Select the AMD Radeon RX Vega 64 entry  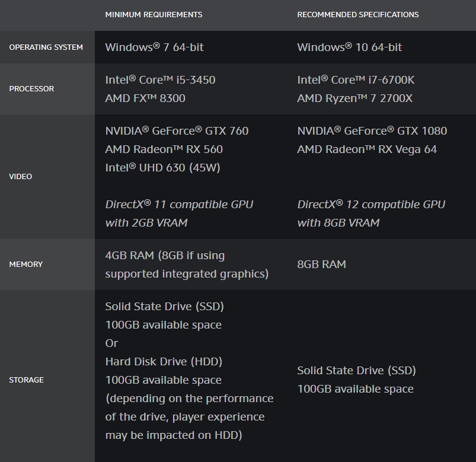click(367, 149)
